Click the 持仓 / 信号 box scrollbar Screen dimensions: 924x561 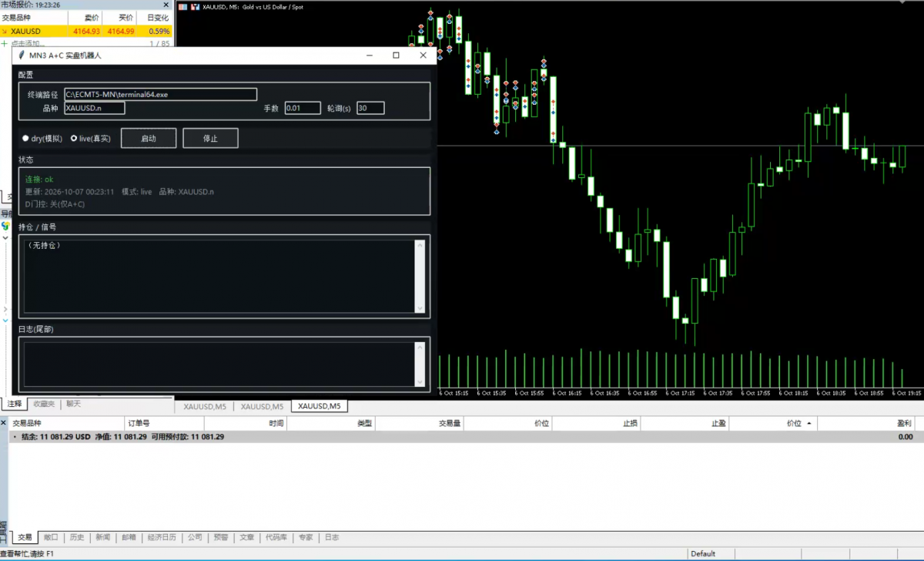click(x=420, y=276)
